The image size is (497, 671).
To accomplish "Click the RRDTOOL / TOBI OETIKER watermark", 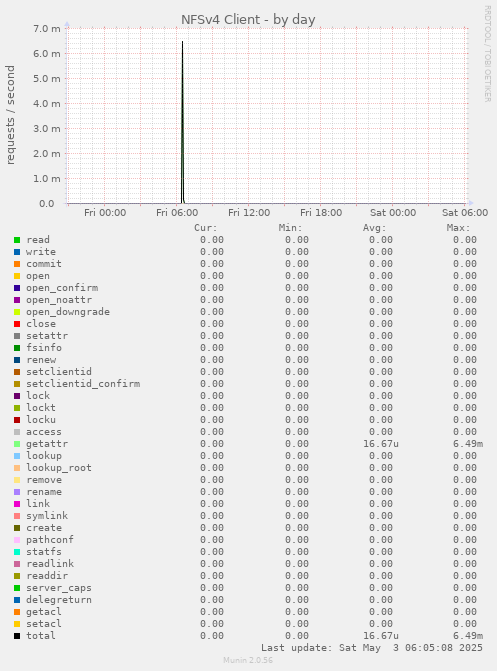I will 488,53.
